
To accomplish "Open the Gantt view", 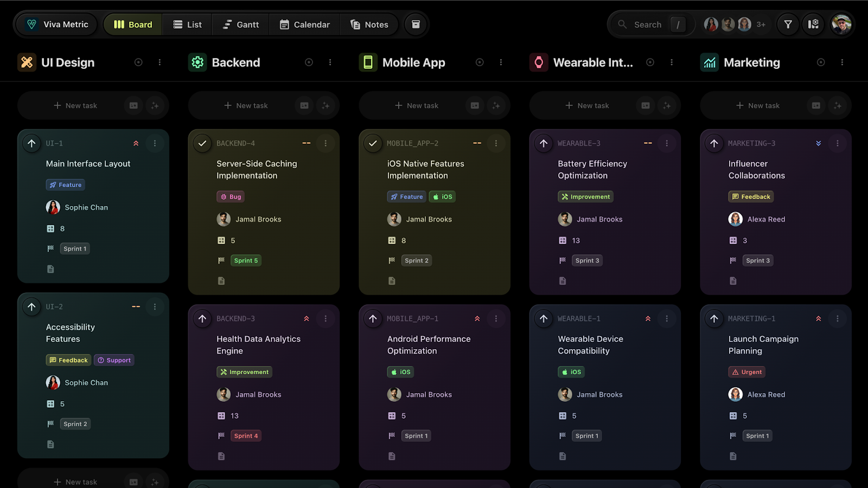I will [x=240, y=24].
